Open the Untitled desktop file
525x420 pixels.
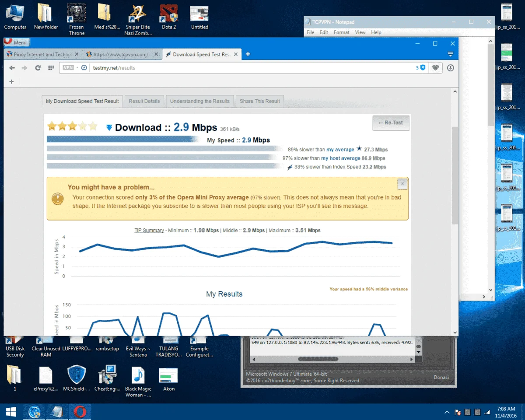tap(199, 17)
